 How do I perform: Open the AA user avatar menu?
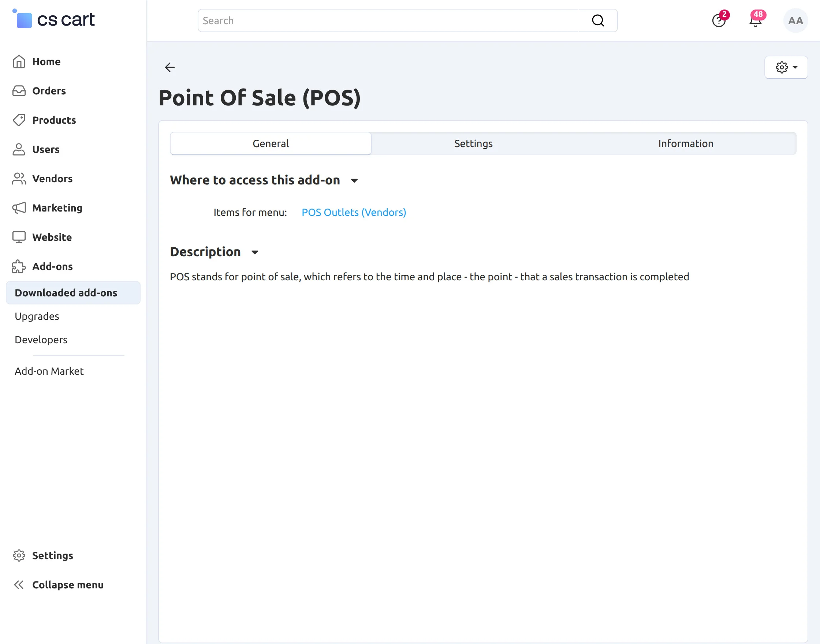[795, 21]
